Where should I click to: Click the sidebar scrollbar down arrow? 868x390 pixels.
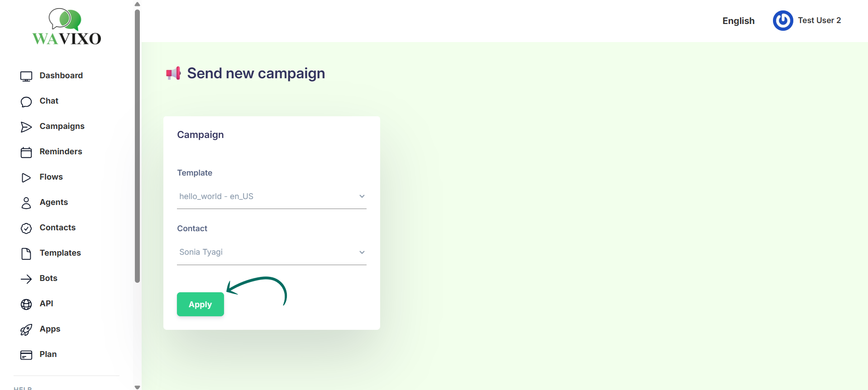click(138, 387)
